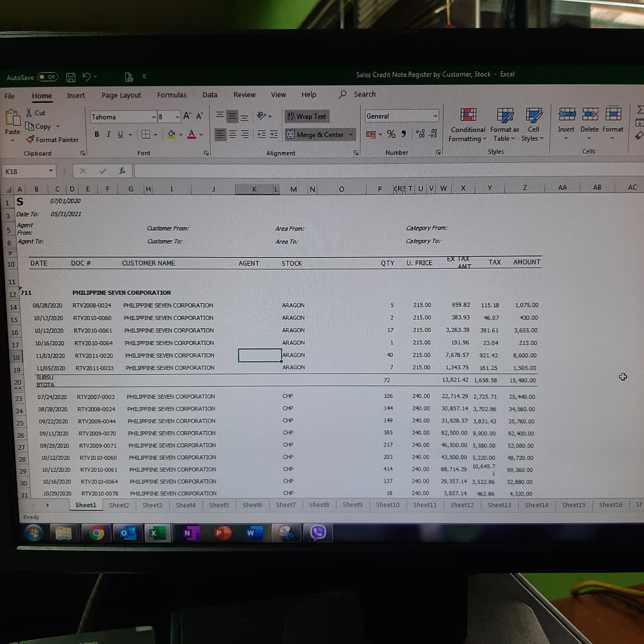Open Google Chrome from the taskbar

pos(96,533)
